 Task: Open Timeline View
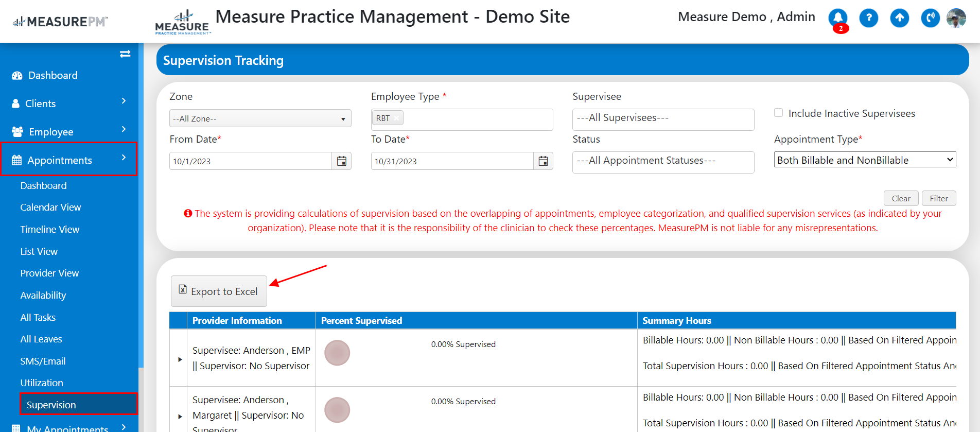click(50, 229)
